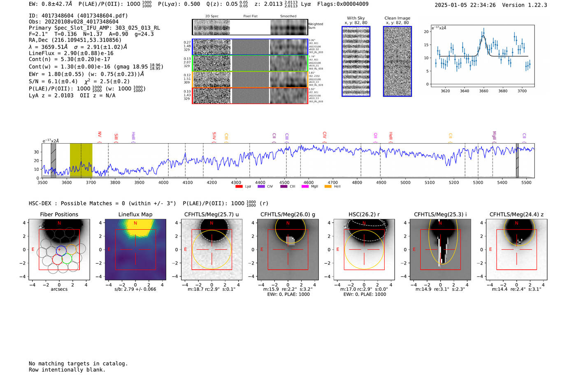Click the s/b: 2.79 +/- 0.066 label

pyautogui.click(x=135, y=289)
